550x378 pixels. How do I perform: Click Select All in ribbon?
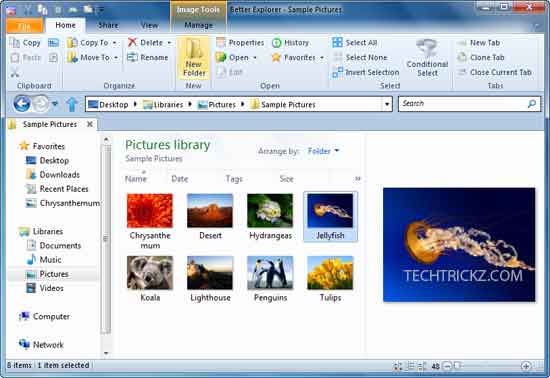click(355, 43)
